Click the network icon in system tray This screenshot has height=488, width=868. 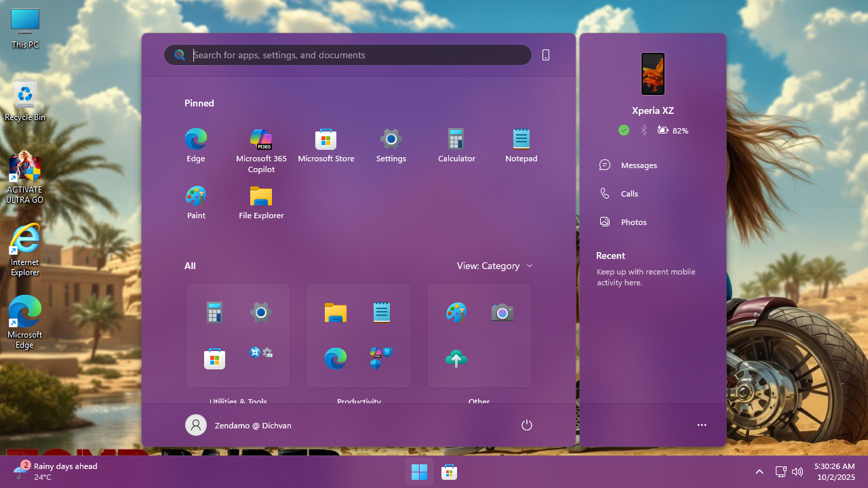pyautogui.click(x=781, y=472)
